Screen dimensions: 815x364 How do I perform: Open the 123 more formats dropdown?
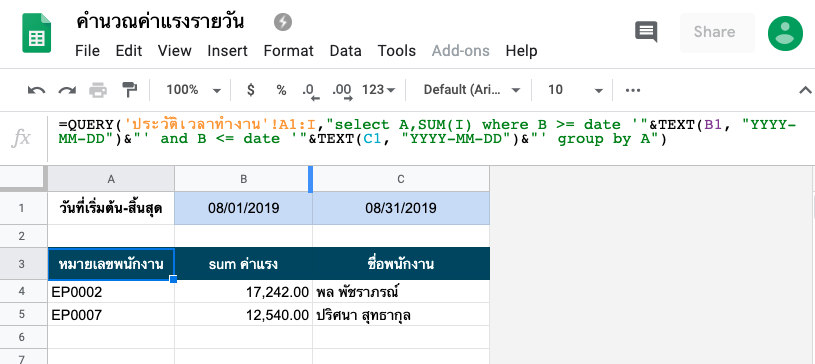click(x=378, y=90)
